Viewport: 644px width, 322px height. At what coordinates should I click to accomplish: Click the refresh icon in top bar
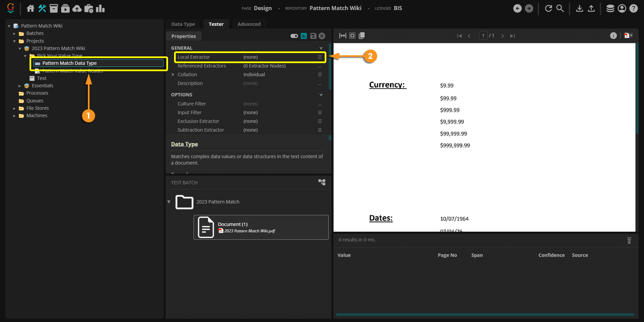(x=548, y=8)
